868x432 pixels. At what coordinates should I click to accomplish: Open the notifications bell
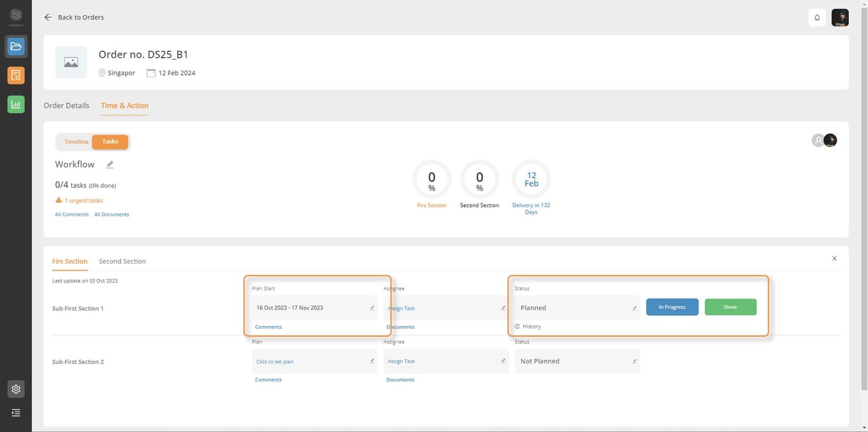coord(817,18)
